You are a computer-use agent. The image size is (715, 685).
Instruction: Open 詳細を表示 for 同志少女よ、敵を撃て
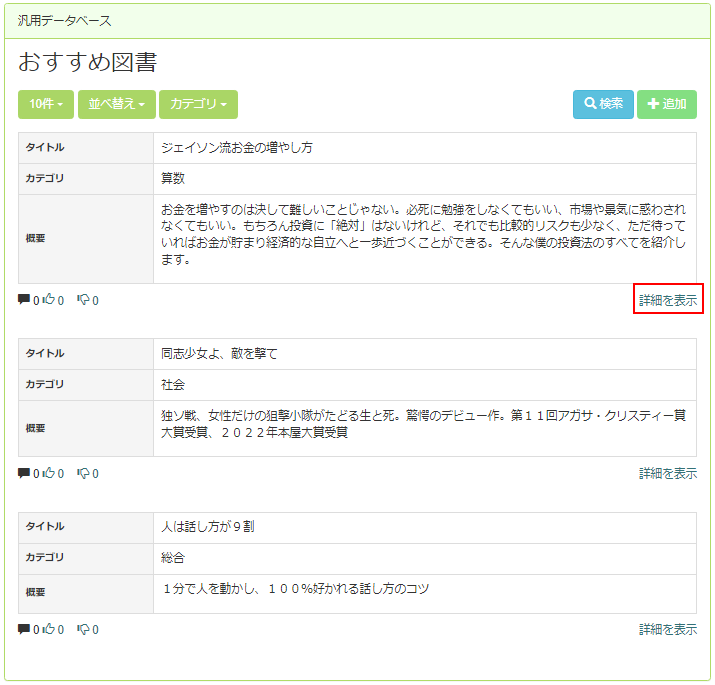point(668,473)
